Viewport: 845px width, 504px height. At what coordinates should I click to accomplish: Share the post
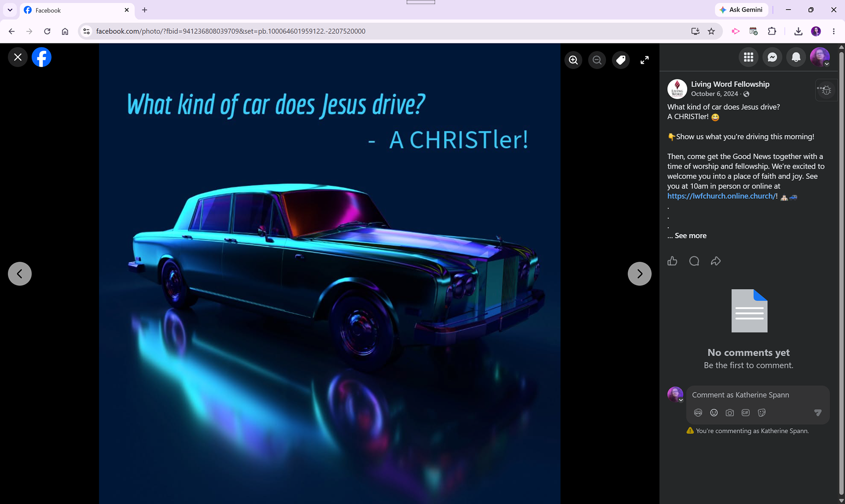click(x=716, y=261)
